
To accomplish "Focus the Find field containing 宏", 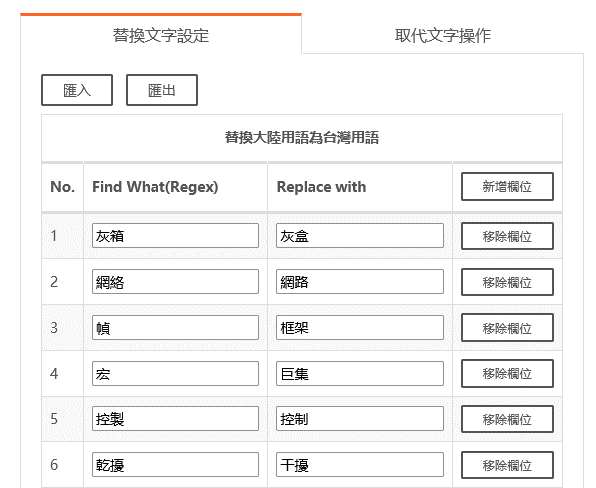I will click(175, 374).
